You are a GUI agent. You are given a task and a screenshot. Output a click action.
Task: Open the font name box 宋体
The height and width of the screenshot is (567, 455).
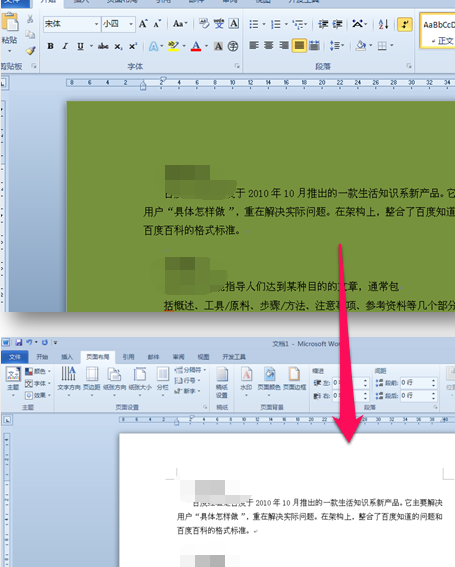tap(72, 24)
